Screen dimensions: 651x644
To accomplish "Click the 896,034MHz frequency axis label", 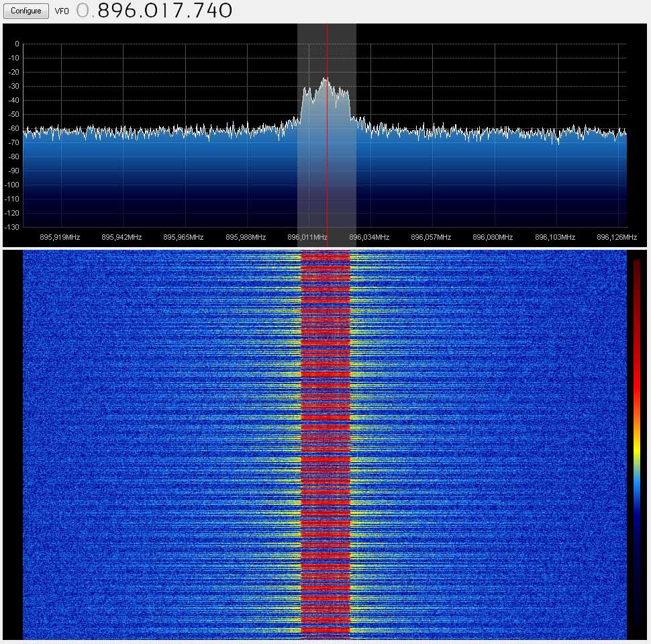I will point(369,237).
